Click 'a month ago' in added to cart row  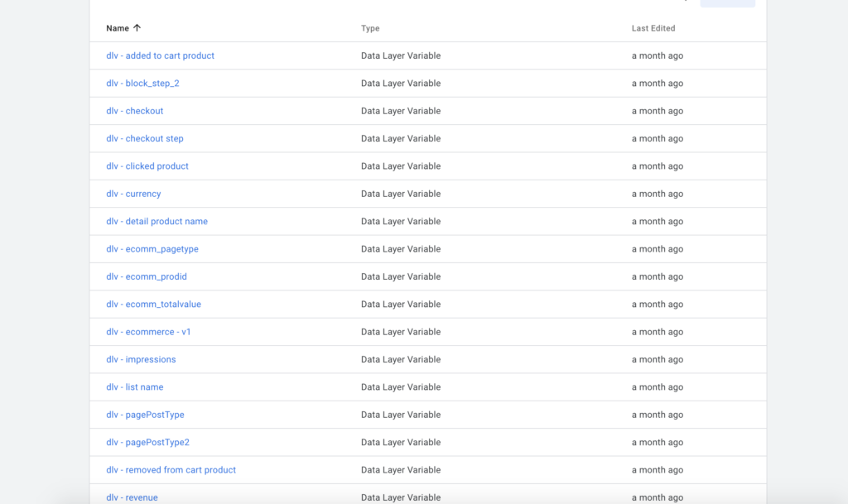click(x=657, y=55)
